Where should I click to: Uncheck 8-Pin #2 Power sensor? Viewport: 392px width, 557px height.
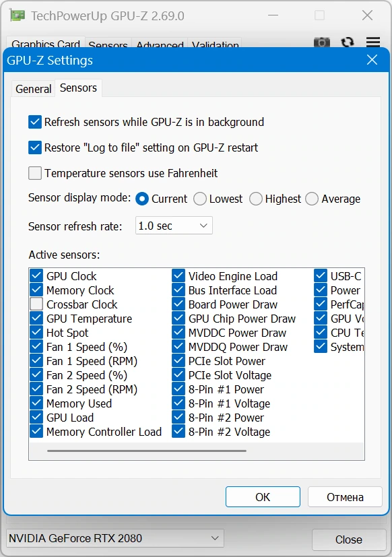tap(178, 418)
